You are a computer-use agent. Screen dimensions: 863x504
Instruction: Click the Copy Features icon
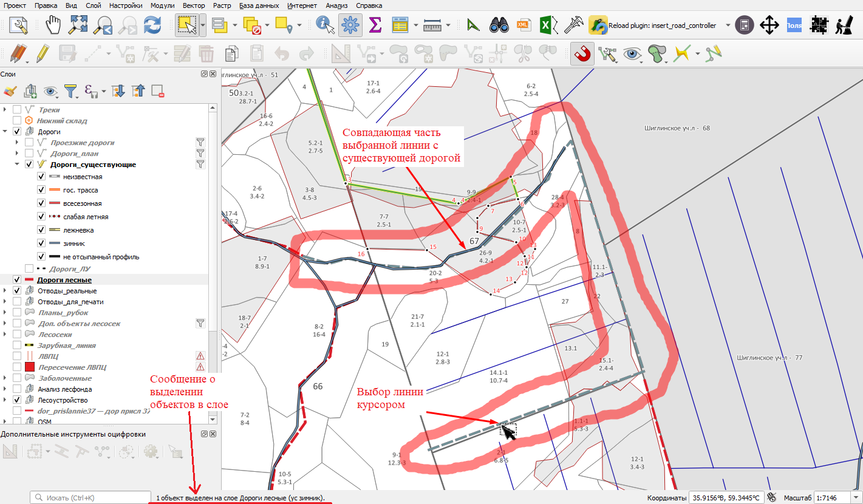coord(231,54)
